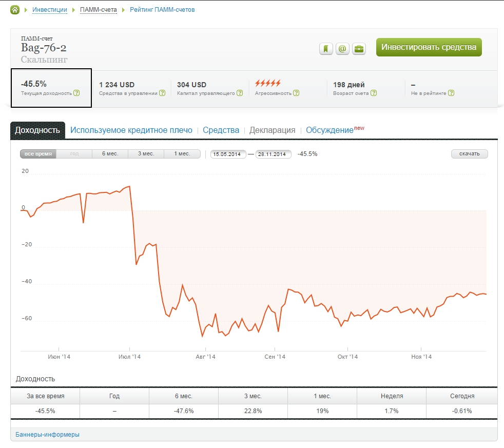
Task: Click the -45.5% cell under За все время
Action: point(45,411)
